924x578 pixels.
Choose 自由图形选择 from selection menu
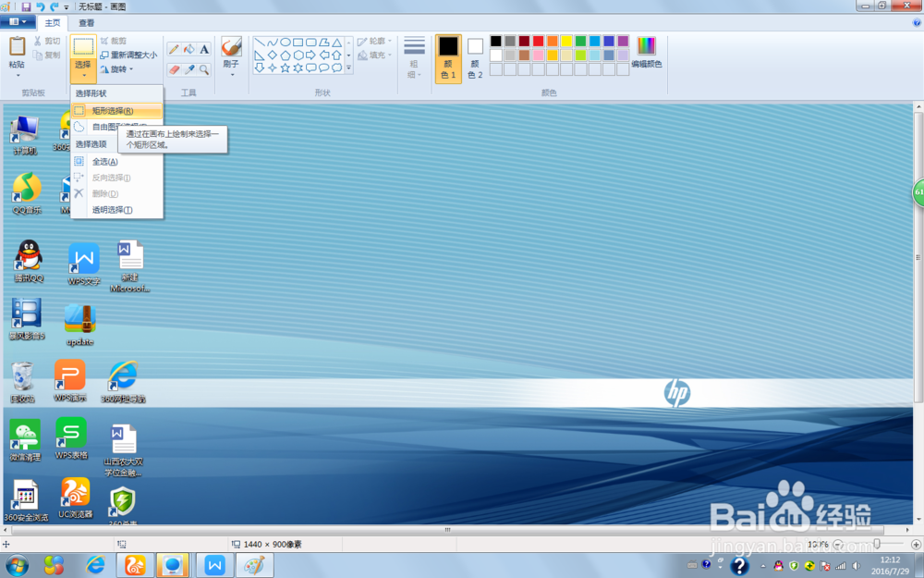[116, 126]
